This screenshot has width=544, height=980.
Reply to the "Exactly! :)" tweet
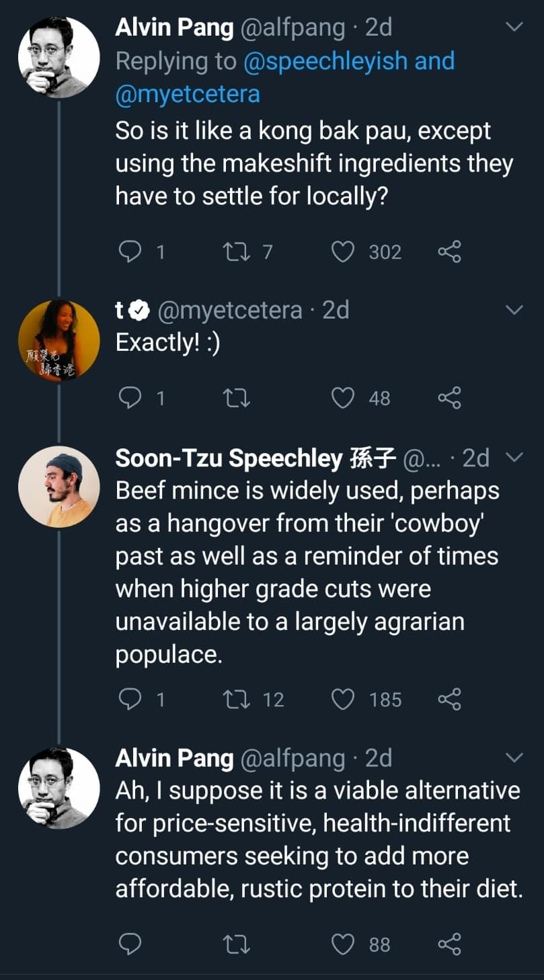(x=128, y=399)
